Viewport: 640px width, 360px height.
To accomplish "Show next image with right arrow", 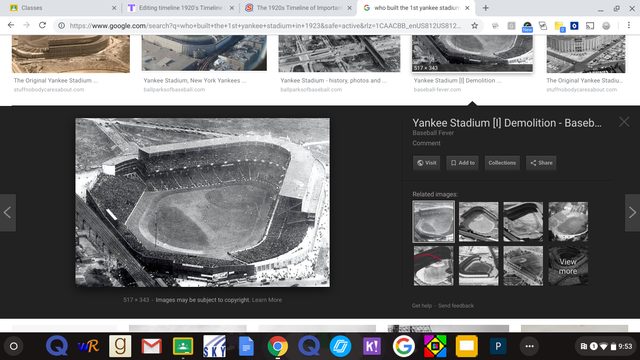I will pyautogui.click(x=632, y=213).
